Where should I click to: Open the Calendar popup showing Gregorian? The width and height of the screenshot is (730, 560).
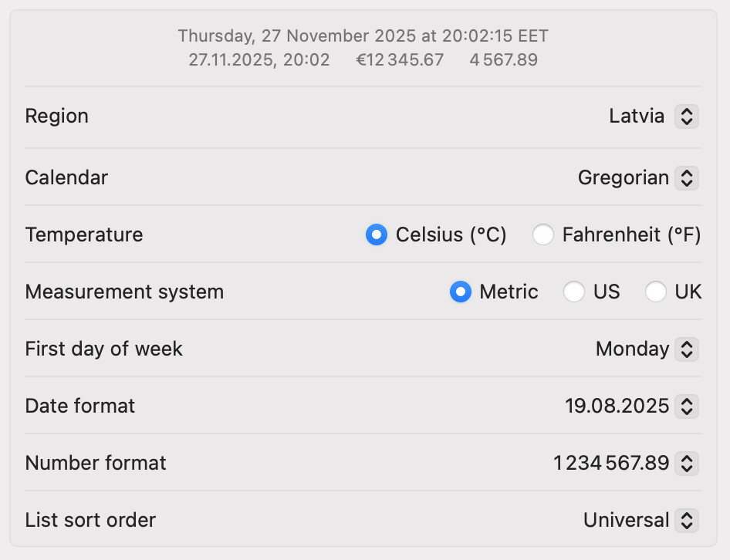click(x=623, y=178)
